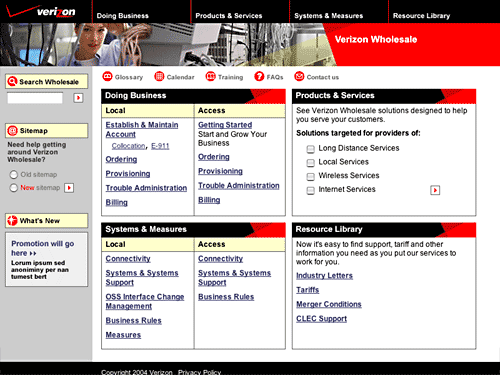
Task: Open Local Ordering link in Doing Business
Action: pyautogui.click(x=121, y=159)
